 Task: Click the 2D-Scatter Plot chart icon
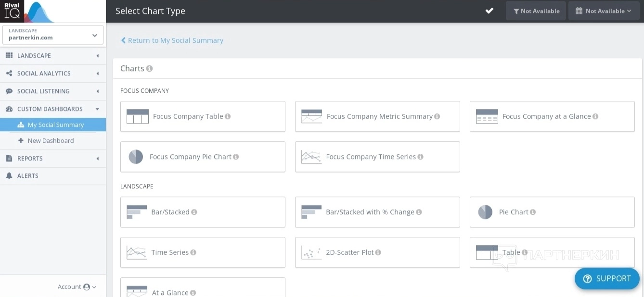[x=311, y=252]
